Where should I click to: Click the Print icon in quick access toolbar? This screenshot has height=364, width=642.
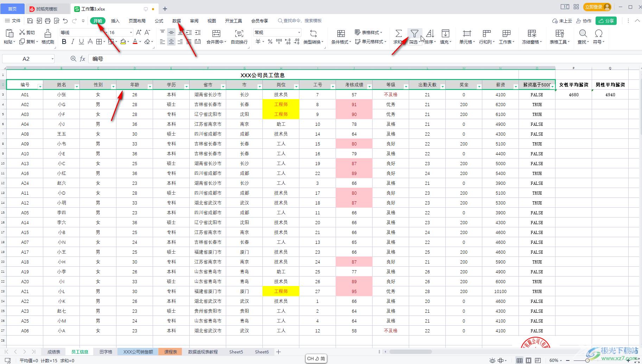click(48, 21)
